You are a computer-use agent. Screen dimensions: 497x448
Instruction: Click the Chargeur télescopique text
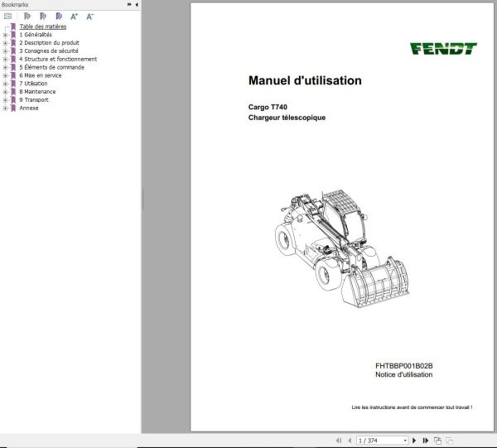[287, 118]
